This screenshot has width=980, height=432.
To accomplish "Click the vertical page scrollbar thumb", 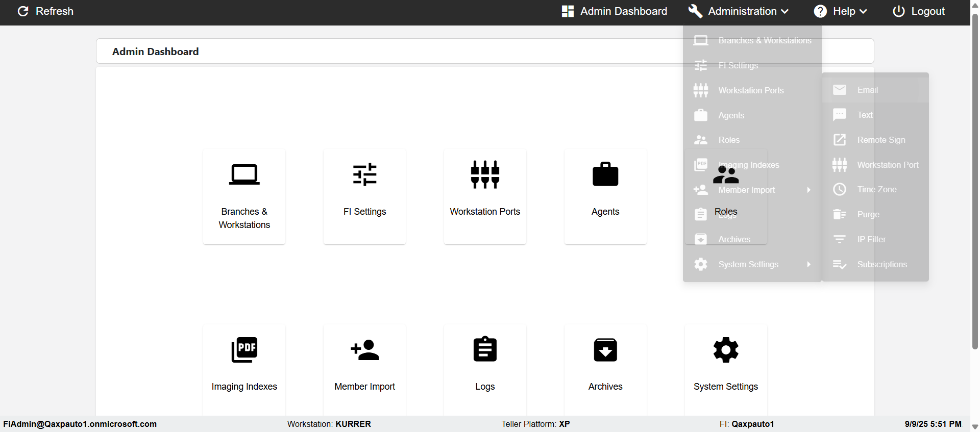I will point(975,181).
